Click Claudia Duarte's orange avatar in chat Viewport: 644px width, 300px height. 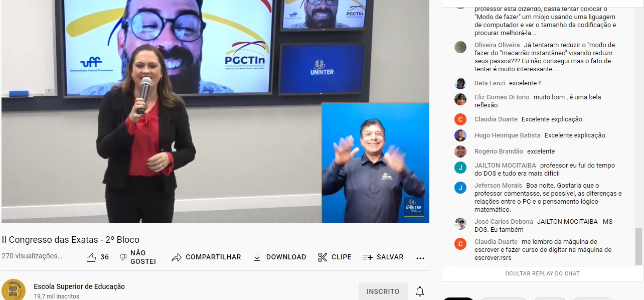pos(460,119)
